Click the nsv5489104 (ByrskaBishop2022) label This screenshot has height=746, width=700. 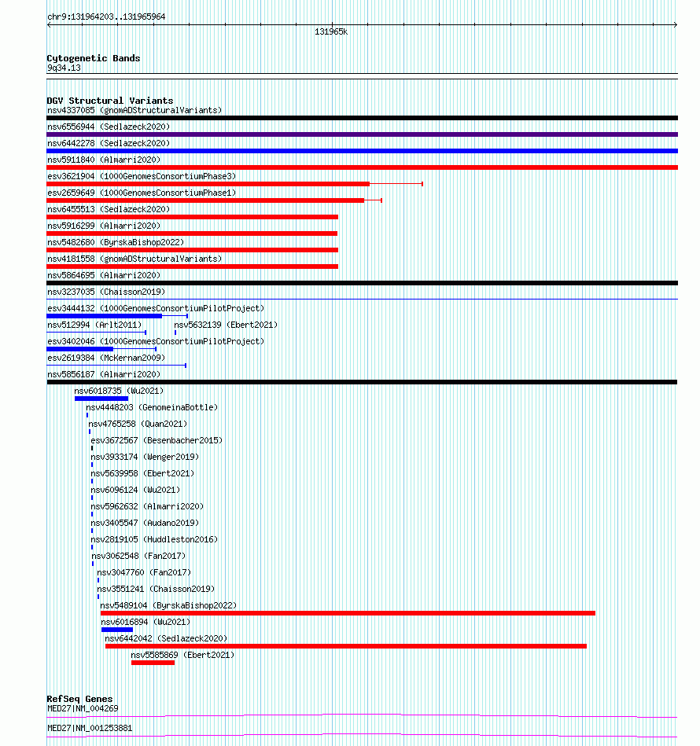pos(168,605)
